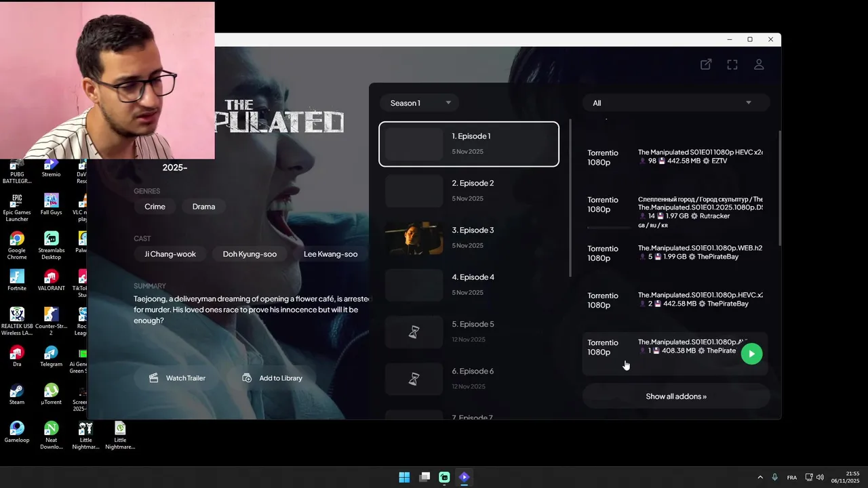Open the Episode 3 thumbnail image
868x488 pixels.
tap(414, 238)
